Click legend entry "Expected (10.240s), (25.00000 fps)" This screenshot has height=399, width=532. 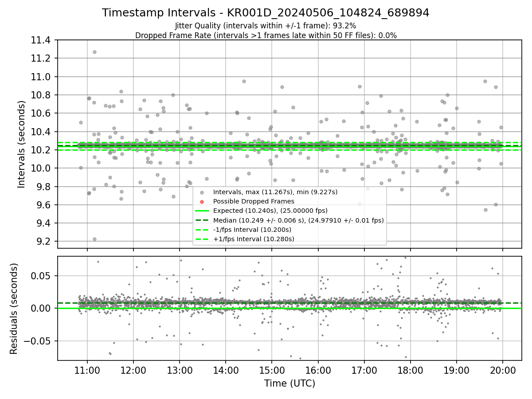click(270, 211)
